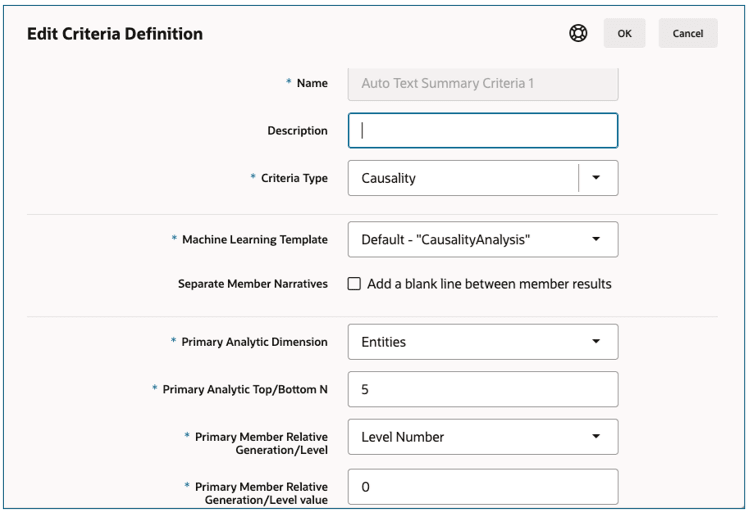Open Level Number dropdown

pos(483,437)
